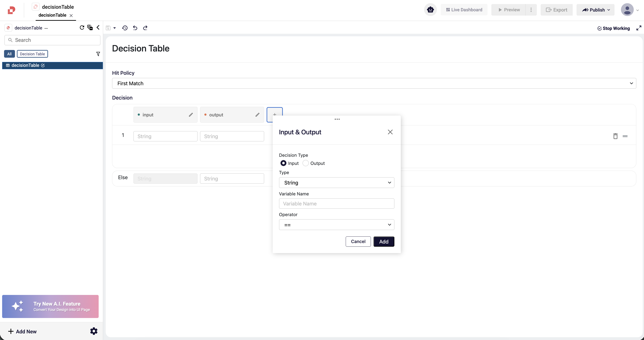Click the Cancel button in dialog
The width and height of the screenshot is (644, 340).
358,242
